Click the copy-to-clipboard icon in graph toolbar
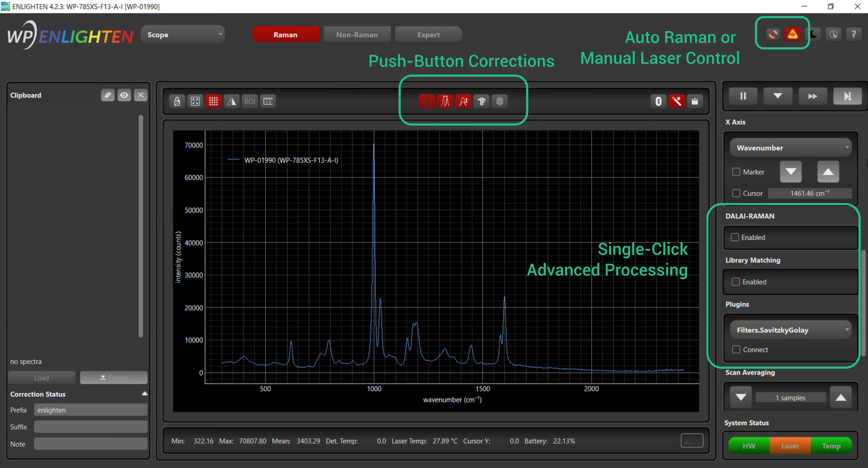The width and height of the screenshot is (868, 468). [695, 102]
